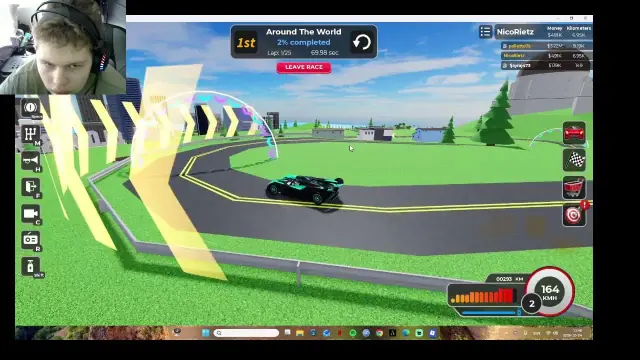Restart the race with the circular arrow
This screenshot has height=360, width=640.
(x=362, y=42)
